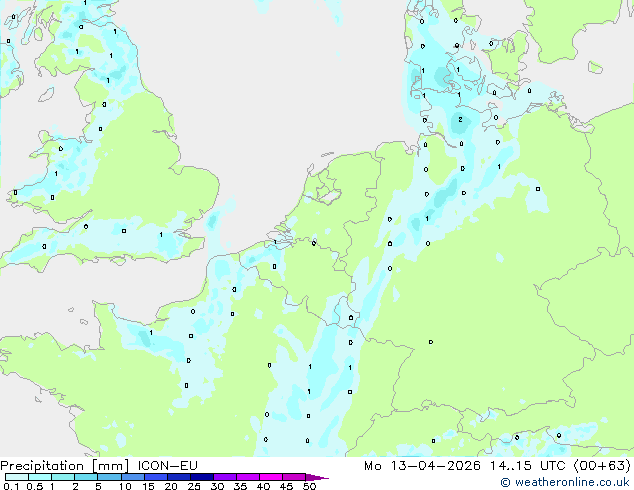Click the '0.1' legend scale label
Image resolution: width=634 pixels, height=490 pixels.
pyautogui.click(x=12, y=486)
